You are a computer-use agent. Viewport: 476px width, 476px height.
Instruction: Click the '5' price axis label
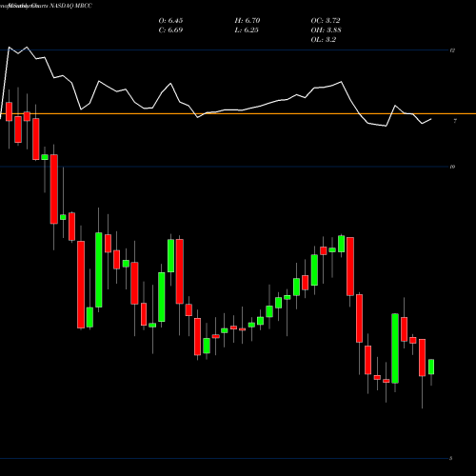[x=451, y=458]
